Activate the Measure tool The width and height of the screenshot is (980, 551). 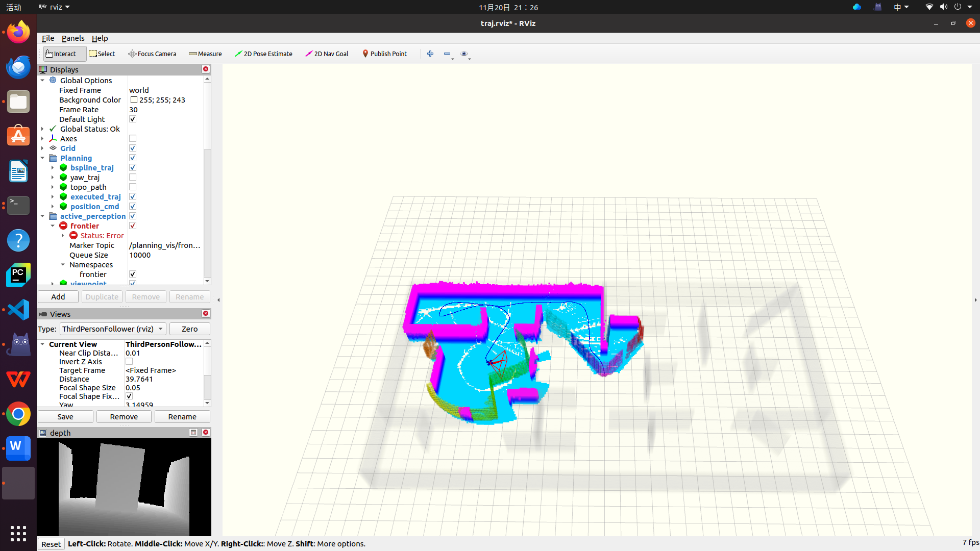[205, 54]
